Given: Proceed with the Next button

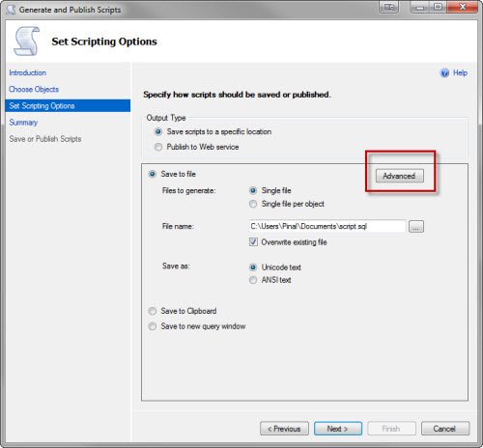Looking at the screenshot, I should 338,429.
